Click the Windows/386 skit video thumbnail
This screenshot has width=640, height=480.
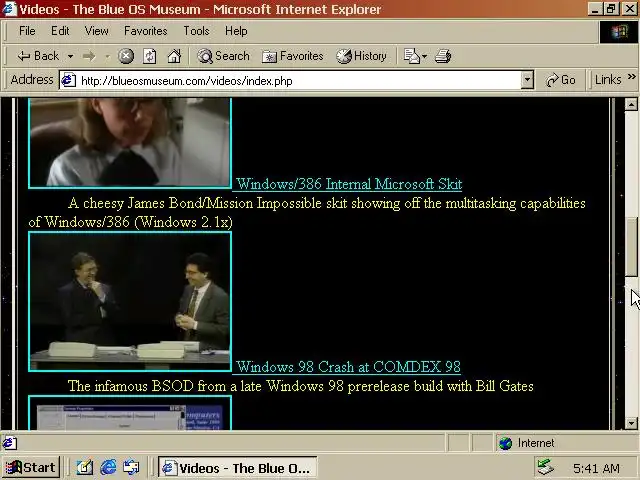130,143
